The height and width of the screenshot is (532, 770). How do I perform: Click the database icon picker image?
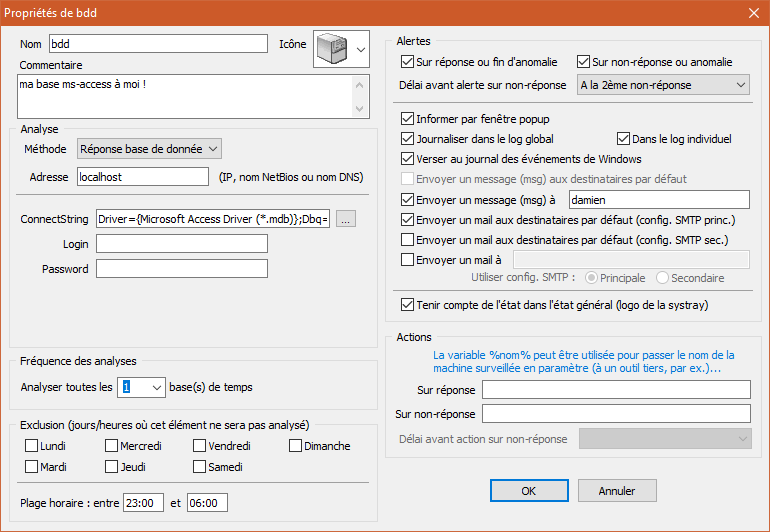333,46
